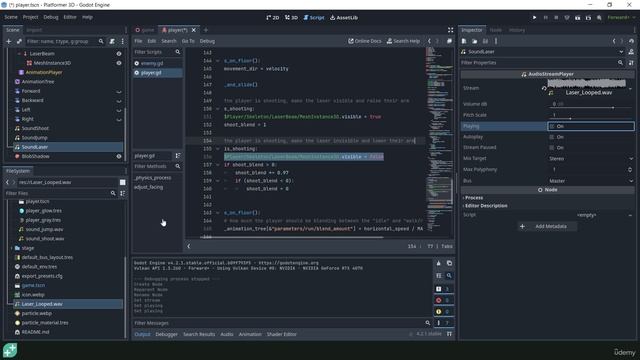
Task: Toggle BlobShadow node visibility eye
Action: click(119, 156)
